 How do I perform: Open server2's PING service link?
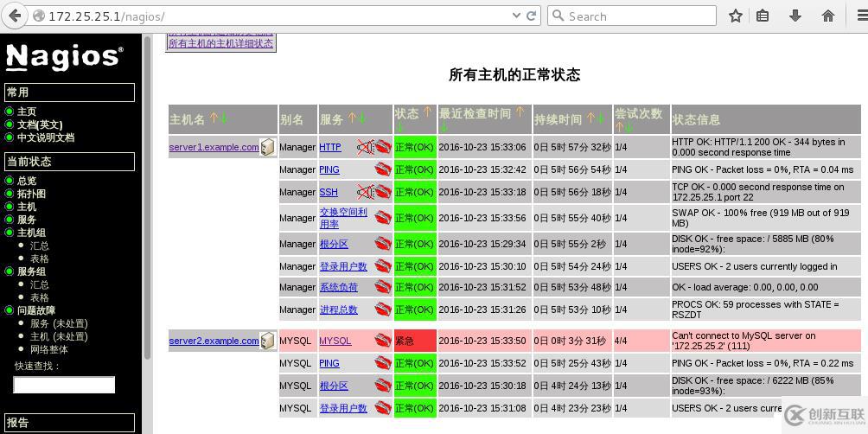(x=329, y=363)
